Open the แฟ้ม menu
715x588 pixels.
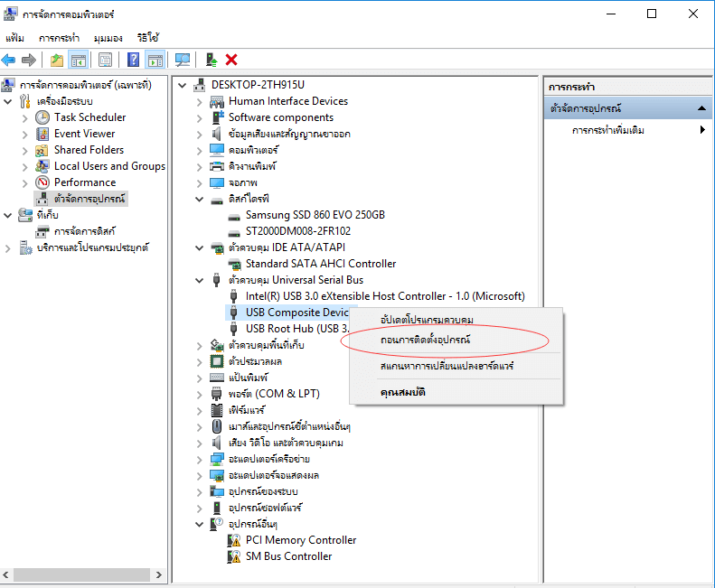14,38
